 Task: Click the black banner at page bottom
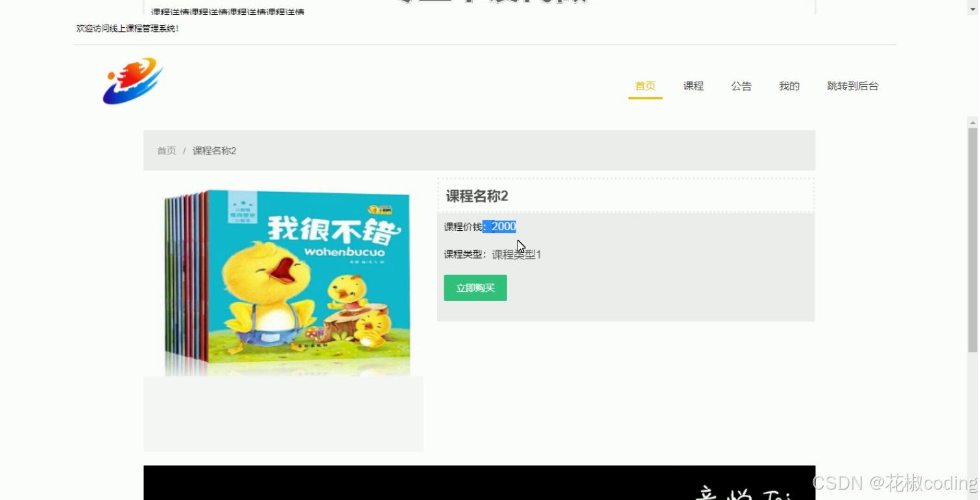[479, 482]
